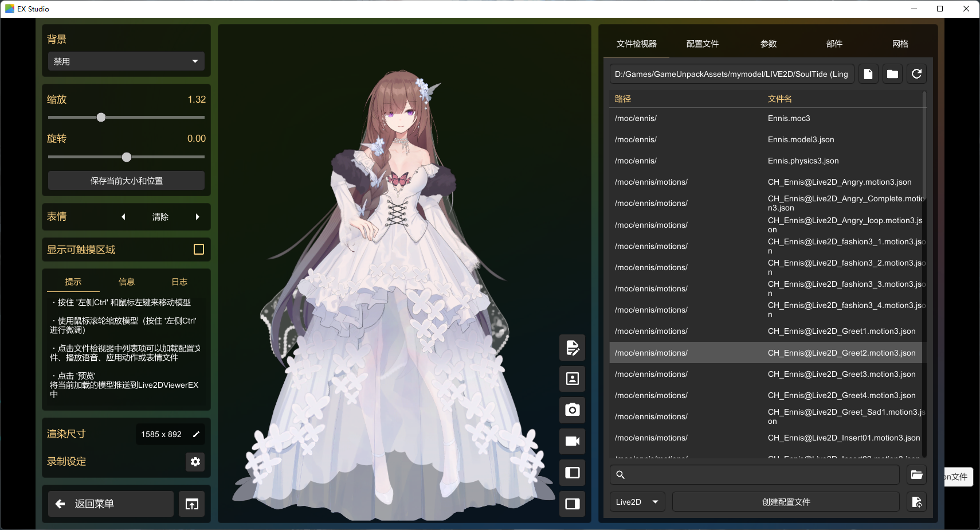
Task: Click the 1.32 zoom value
Action: (197, 99)
